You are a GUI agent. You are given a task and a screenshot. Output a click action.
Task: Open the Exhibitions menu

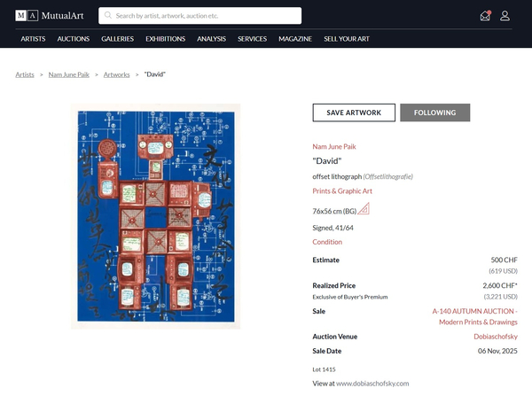pos(165,39)
